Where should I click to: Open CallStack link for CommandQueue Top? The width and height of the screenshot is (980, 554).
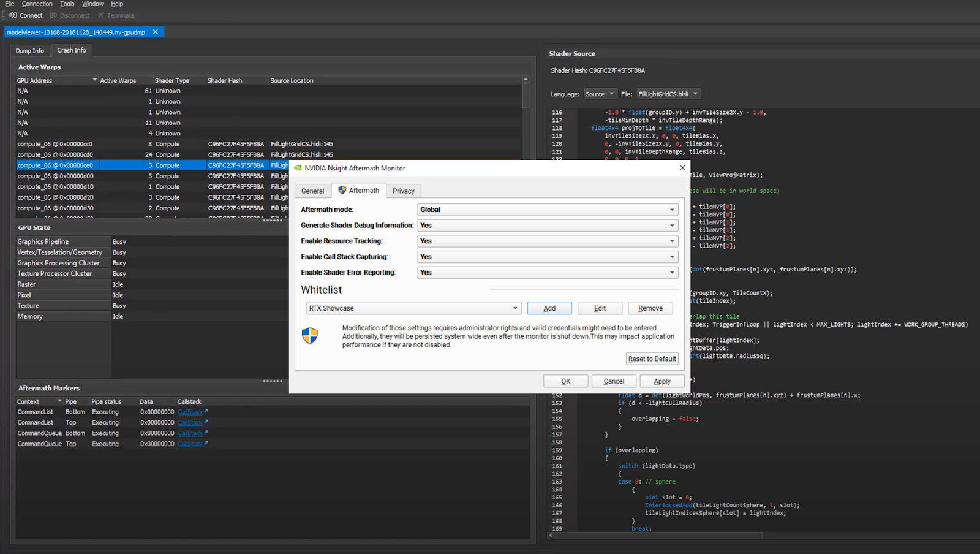point(192,444)
